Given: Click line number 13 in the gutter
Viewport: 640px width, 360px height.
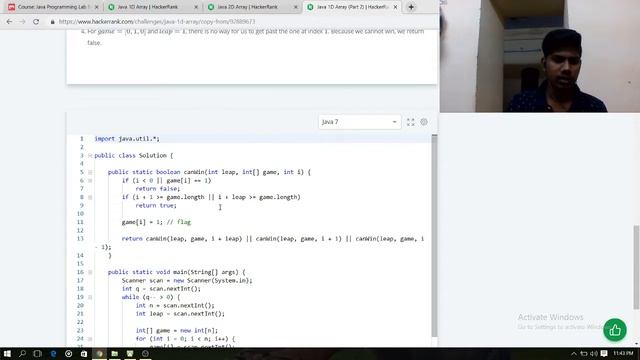Looking at the screenshot, I should click(x=80, y=239).
